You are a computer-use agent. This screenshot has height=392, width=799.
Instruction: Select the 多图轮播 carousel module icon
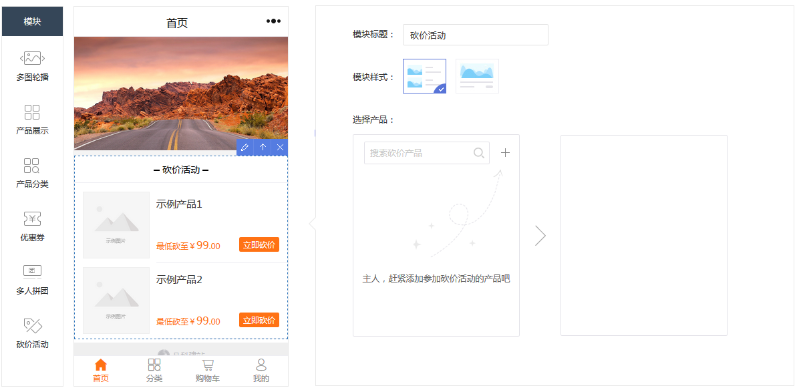click(32, 58)
